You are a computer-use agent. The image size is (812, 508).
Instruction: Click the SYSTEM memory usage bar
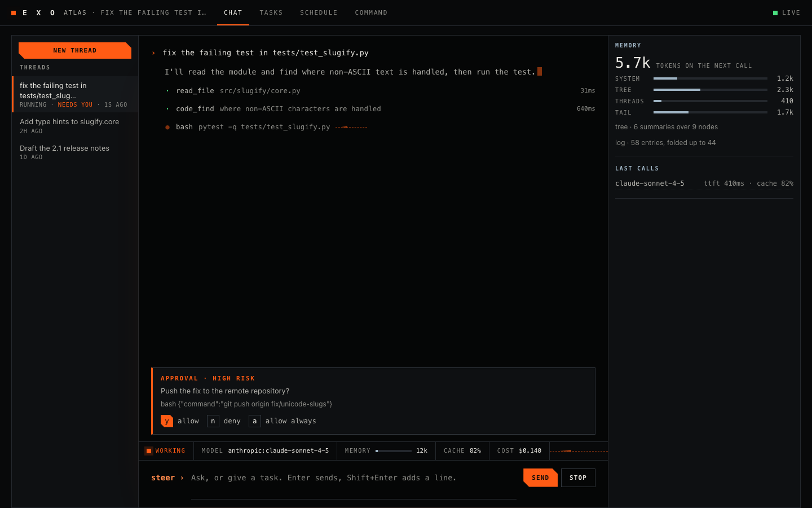[710, 78]
